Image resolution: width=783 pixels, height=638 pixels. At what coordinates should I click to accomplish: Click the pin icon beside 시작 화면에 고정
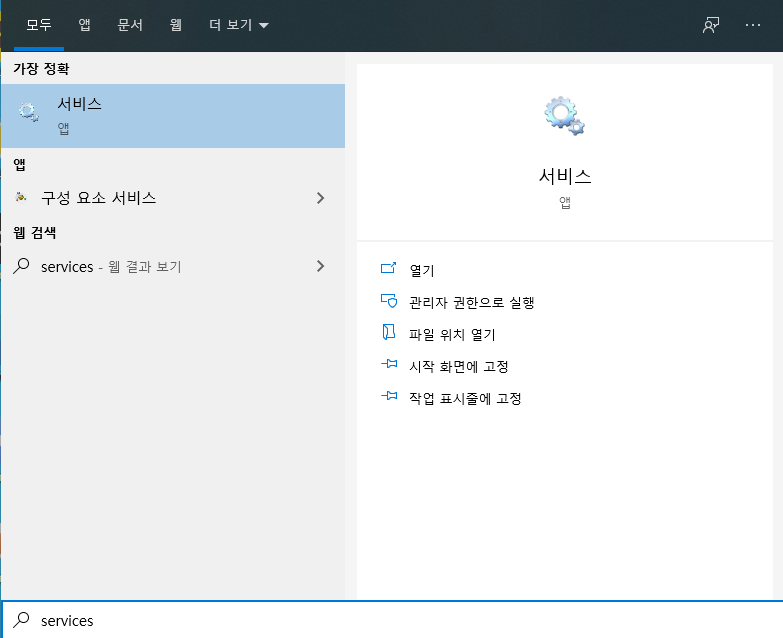click(389, 364)
